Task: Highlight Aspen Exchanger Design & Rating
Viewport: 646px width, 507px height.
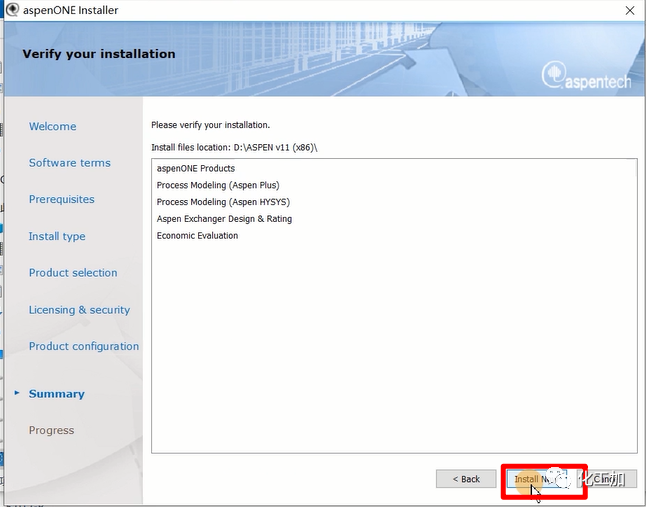Action: [224, 219]
